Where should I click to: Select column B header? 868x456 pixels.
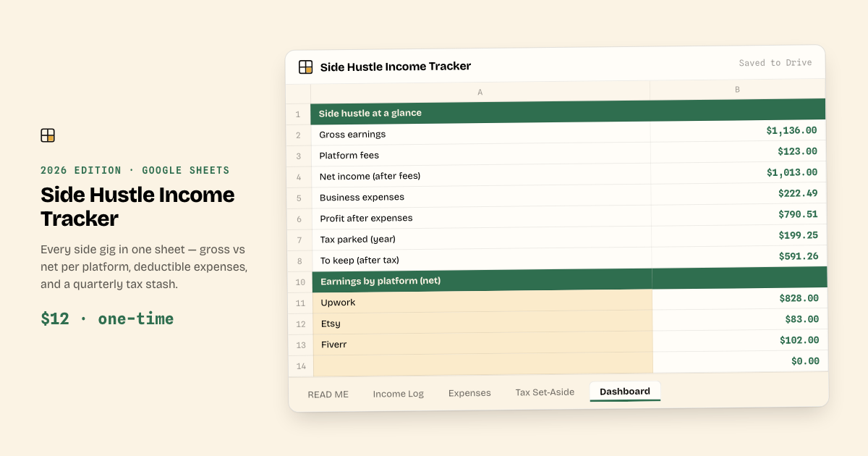pyautogui.click(x=737, y=90)
